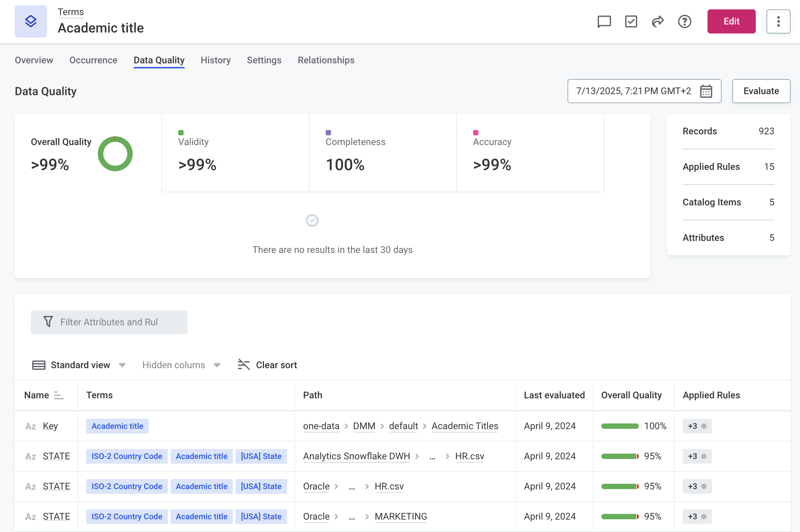This screenshot has width=800, height=532.
Task: Click the Overall Quality donut chart
Action: 115,154
